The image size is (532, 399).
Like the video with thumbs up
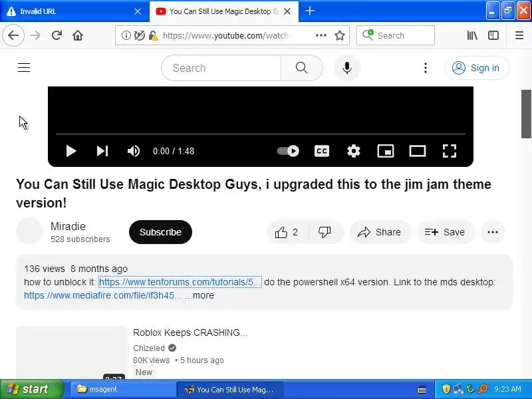[288, 232]
